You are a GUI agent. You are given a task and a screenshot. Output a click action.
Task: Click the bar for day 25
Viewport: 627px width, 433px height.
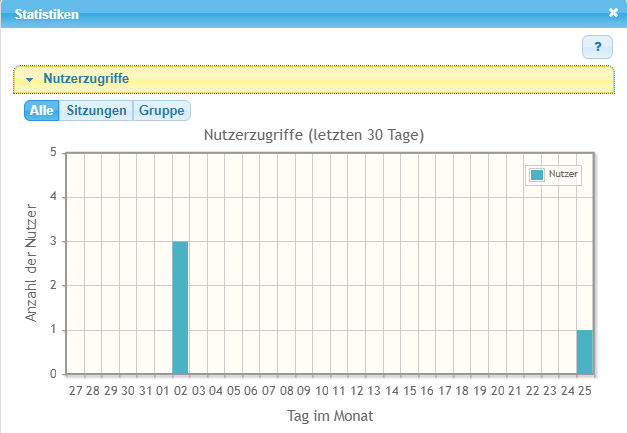[x=585, y=352]
